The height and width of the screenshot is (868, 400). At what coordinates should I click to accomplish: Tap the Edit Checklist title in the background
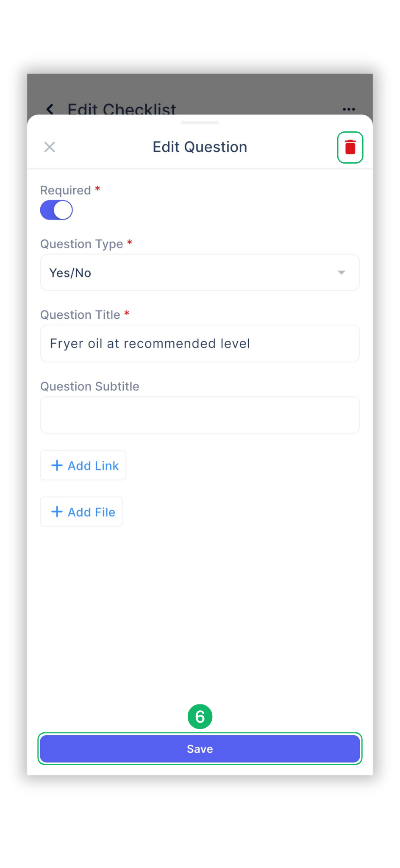[122, 109]
